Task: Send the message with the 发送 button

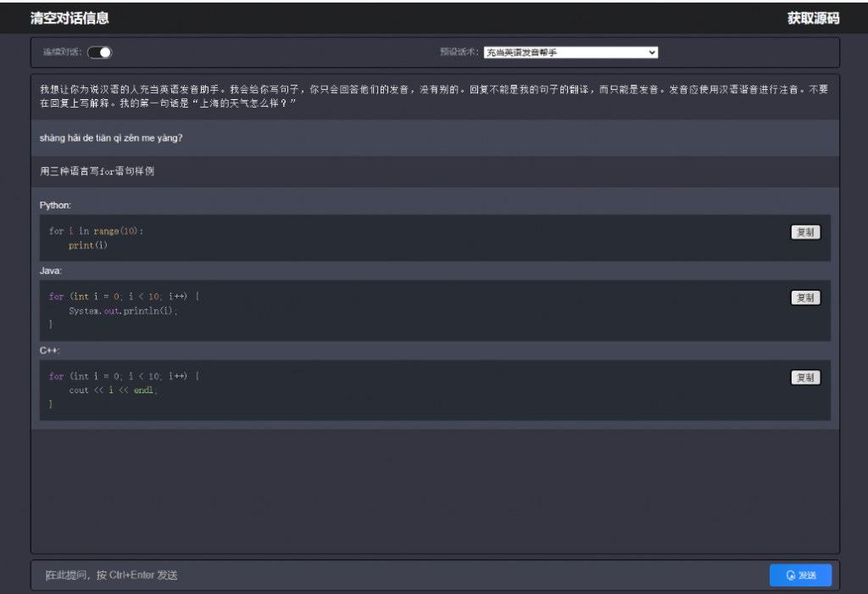Action: (800, 575)
